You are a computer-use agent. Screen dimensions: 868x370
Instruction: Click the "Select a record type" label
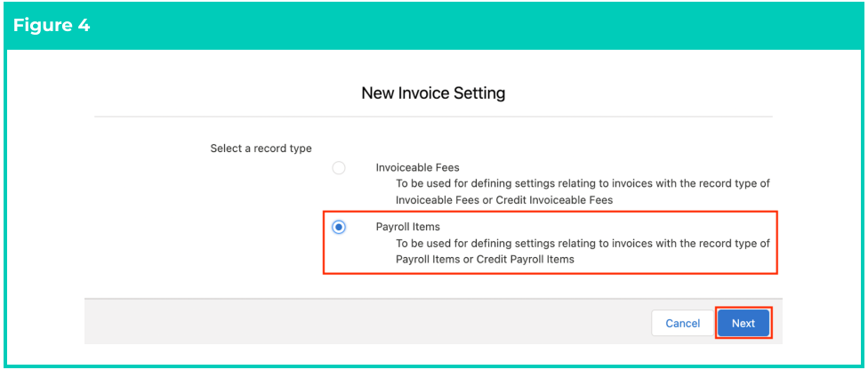tap(261, 149)
